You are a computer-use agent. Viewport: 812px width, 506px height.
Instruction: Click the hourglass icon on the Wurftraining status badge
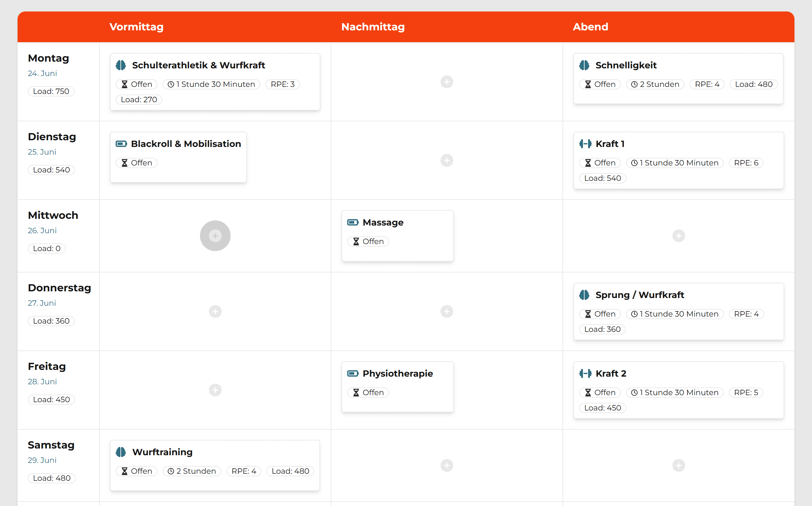coord(125,471)
